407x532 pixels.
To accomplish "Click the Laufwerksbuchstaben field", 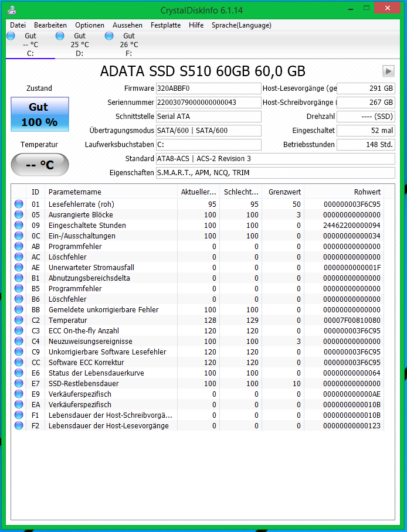I will (x=209, y=145).
